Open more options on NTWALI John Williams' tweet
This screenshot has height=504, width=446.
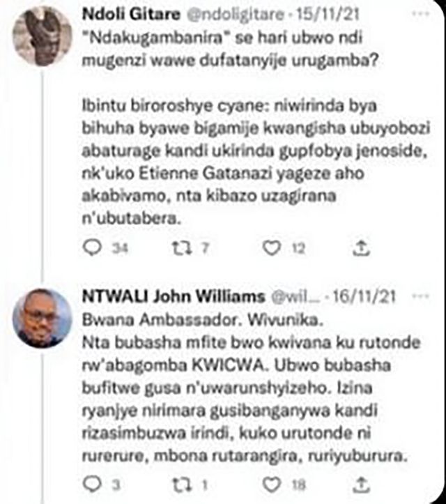point(421,296)
